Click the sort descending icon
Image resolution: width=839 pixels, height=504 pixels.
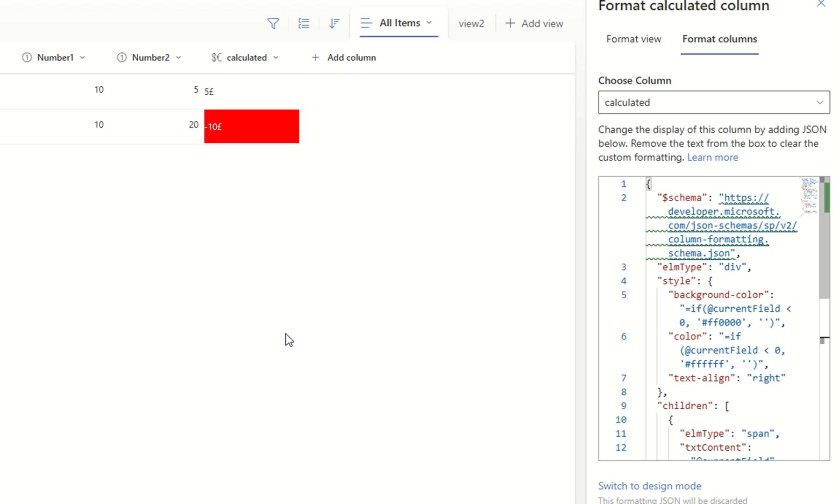click(334, 23)
